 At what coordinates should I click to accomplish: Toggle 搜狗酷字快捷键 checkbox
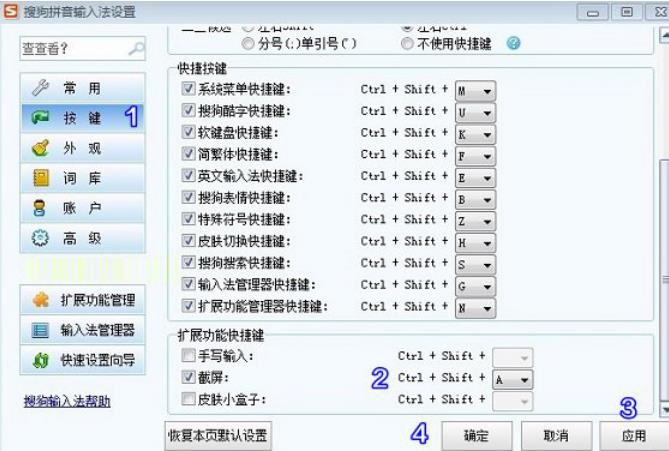coord(188,111)
